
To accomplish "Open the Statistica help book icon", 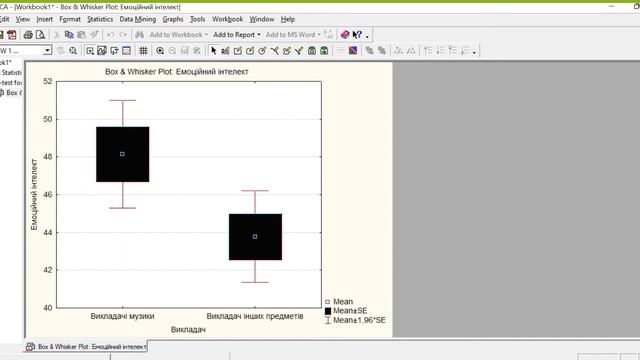I will [345, 35].
